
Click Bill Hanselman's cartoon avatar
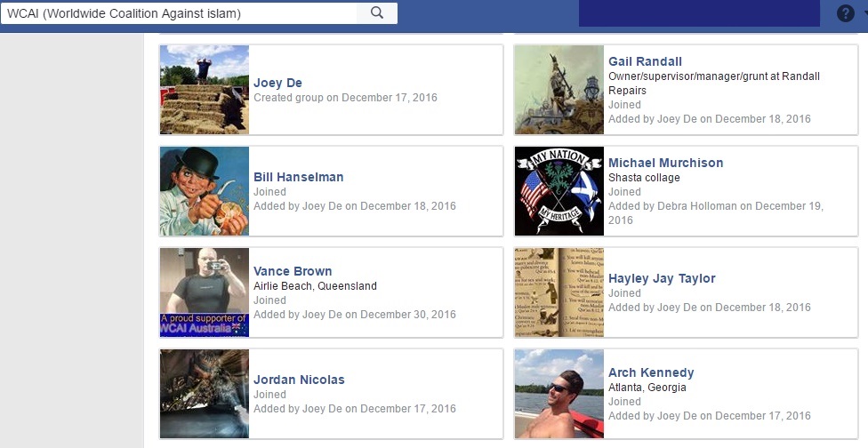pos(205,191)
